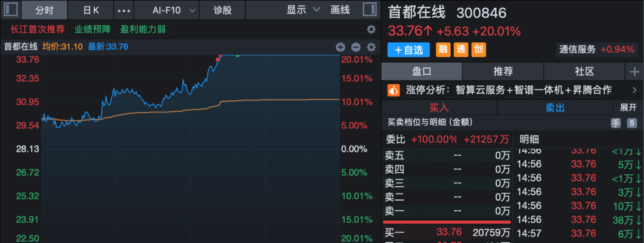Screen dimensions: 644x243
Task: Toggle the right sidebar panel icon
Action: [x=370, y=10]
